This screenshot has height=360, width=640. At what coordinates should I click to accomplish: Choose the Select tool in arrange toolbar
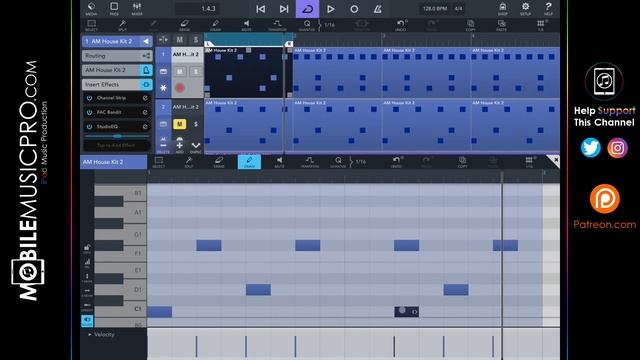91,25
